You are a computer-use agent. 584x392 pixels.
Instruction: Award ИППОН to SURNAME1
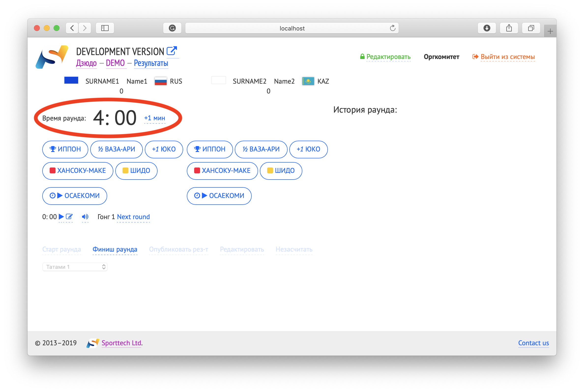65,149
